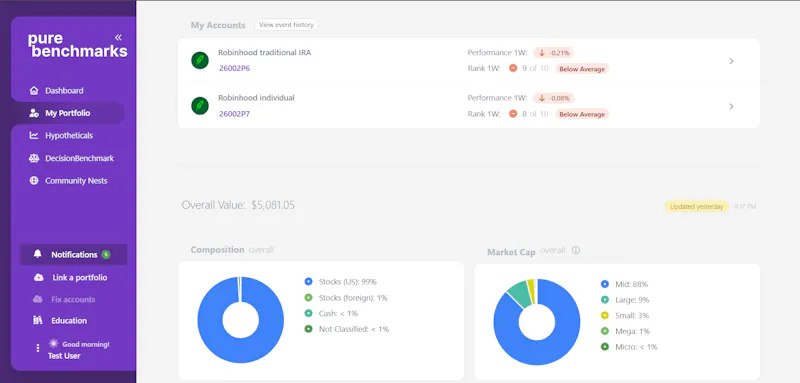Screen dimensions: 800x383
Task: Click the red rank icon beside 9 of 10
Action: pyautogui.click(x=513, y=68)
